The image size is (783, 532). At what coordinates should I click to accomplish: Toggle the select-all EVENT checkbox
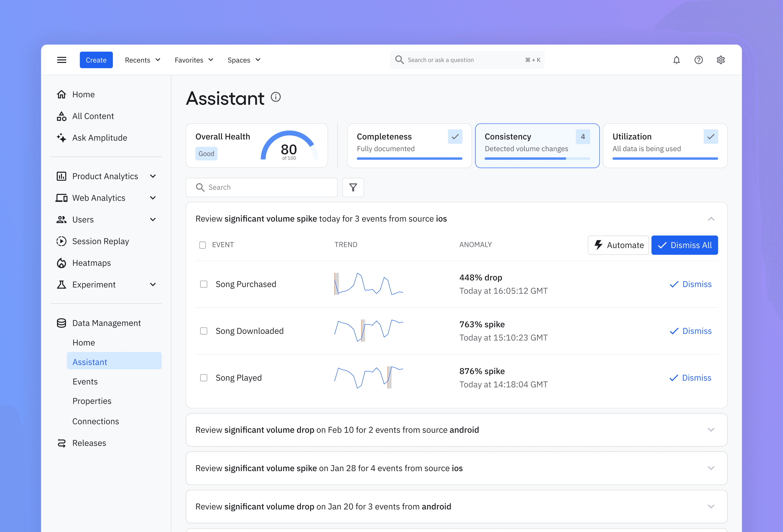(x=203, y=245)
